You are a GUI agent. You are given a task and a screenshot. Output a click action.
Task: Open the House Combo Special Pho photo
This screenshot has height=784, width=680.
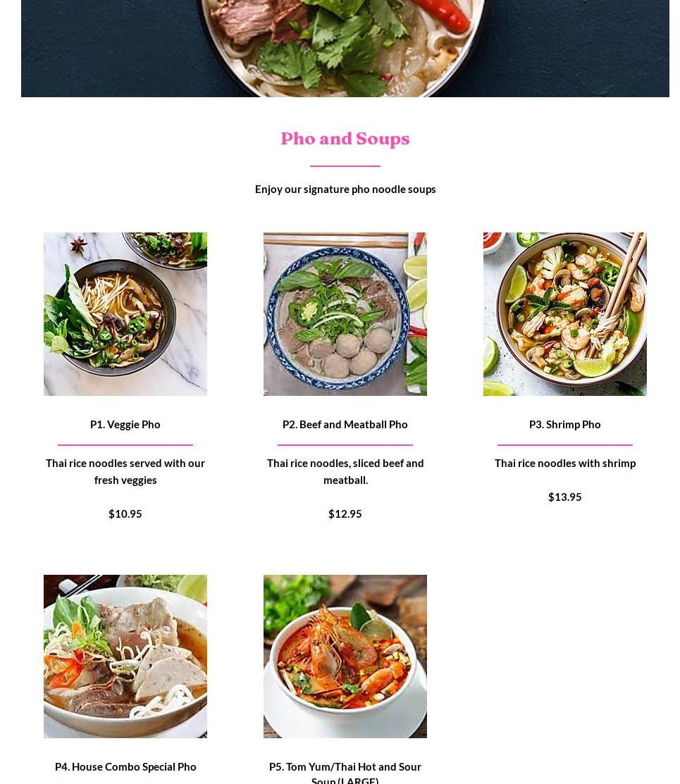[125, 657]
